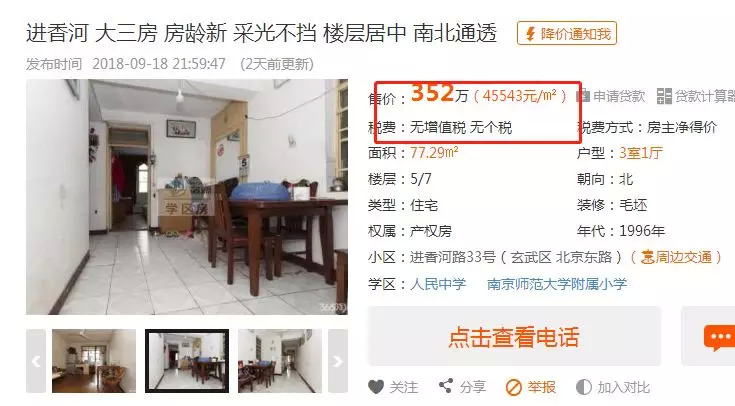Click the 降价通知我 lightning button
Image resolution: width=735 pixels, height=406 pixels.
click(567, 34)
